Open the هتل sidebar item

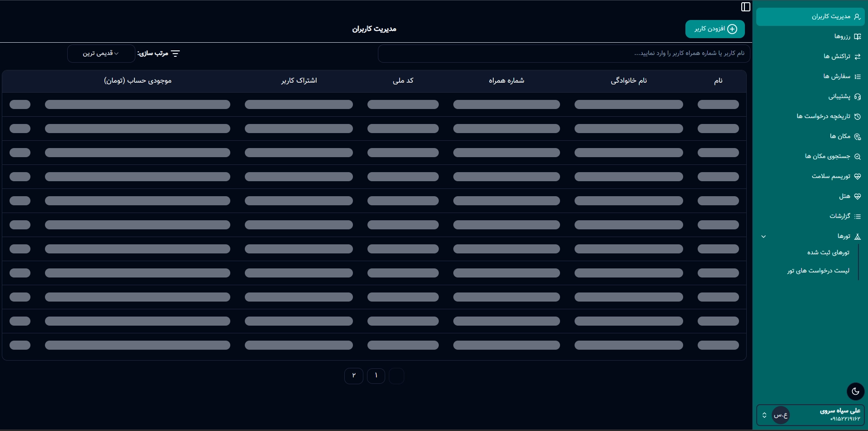[x=844, y=196]
